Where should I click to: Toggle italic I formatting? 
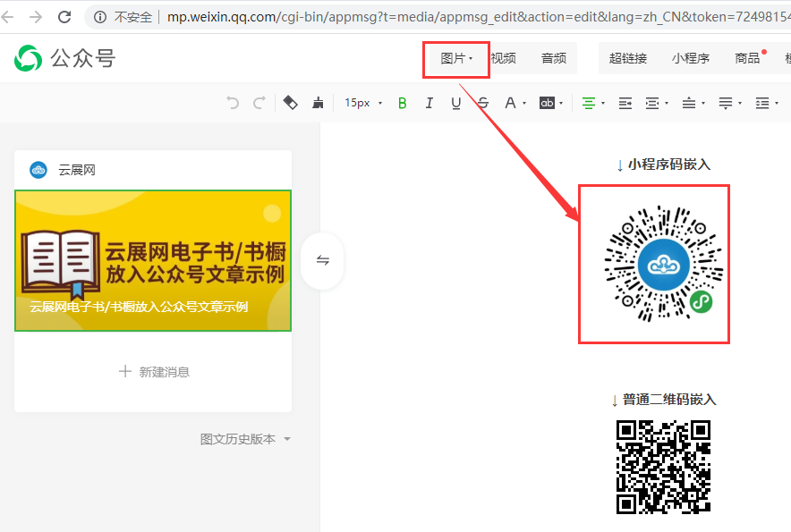430,103
